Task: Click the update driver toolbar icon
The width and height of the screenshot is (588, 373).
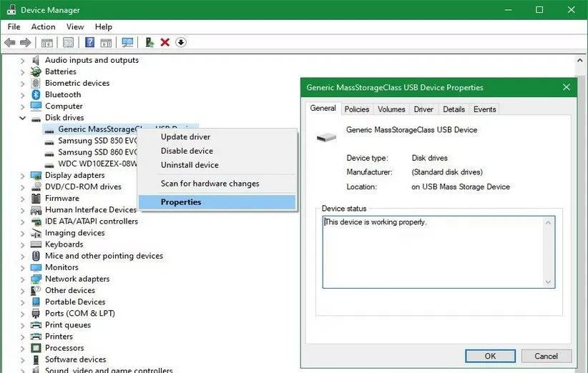Action: (x=150, y=42)
